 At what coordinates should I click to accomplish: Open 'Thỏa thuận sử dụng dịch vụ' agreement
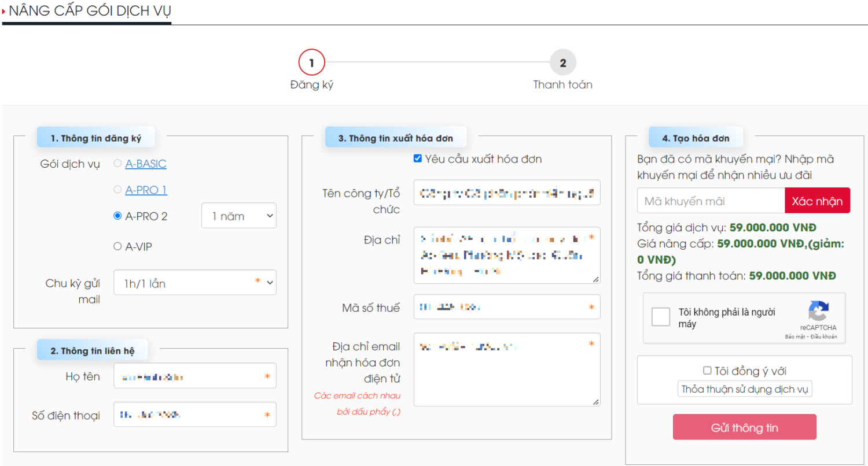[745, 389]
